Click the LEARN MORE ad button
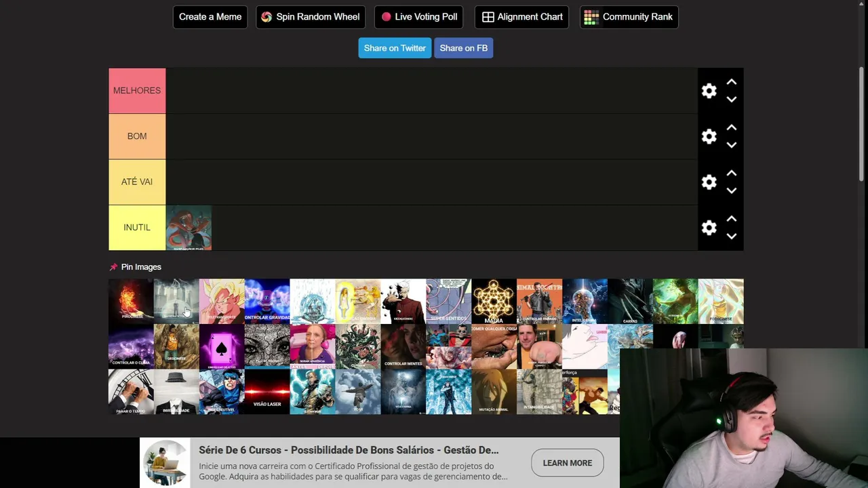Screen dimensions: 868x488 click(568, 463)
